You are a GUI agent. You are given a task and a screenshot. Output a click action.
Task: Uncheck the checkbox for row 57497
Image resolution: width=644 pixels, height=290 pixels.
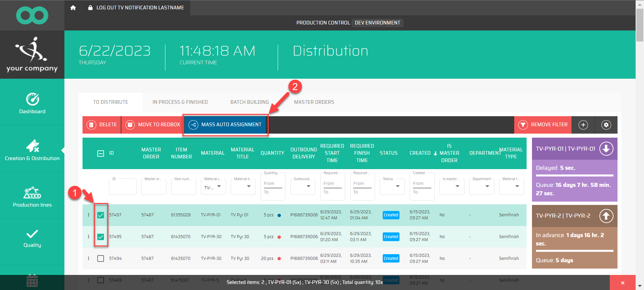[x=101, y=215]
